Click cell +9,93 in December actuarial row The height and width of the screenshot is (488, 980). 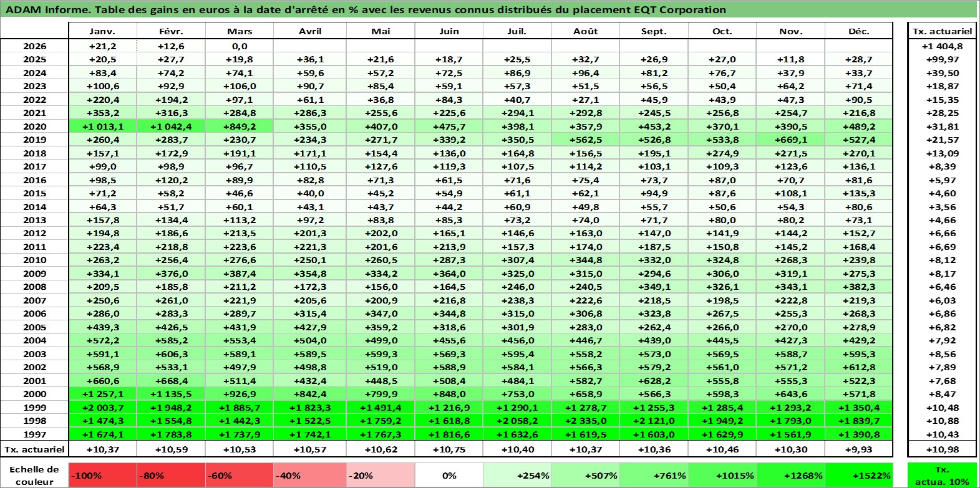coord(858,449)
